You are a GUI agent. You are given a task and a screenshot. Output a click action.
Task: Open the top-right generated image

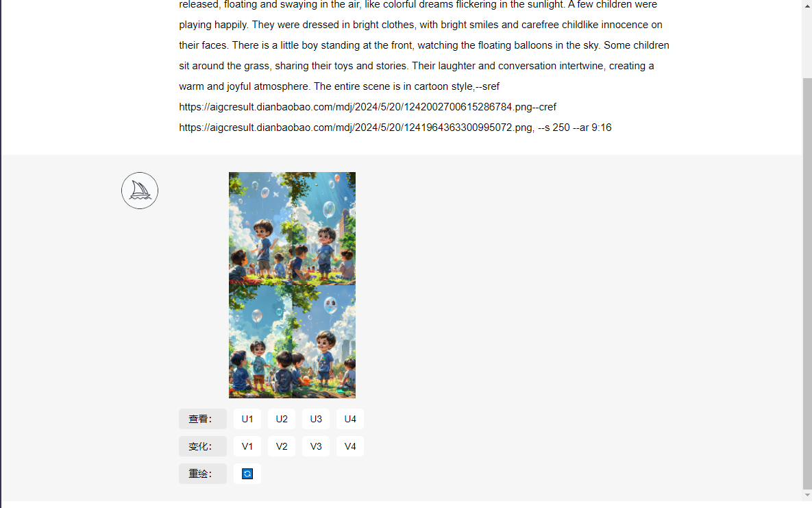(x=323, y=228)
